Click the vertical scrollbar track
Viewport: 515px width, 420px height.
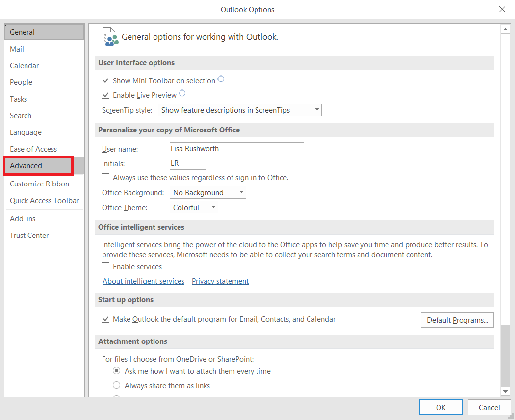[x=505, y=357]
